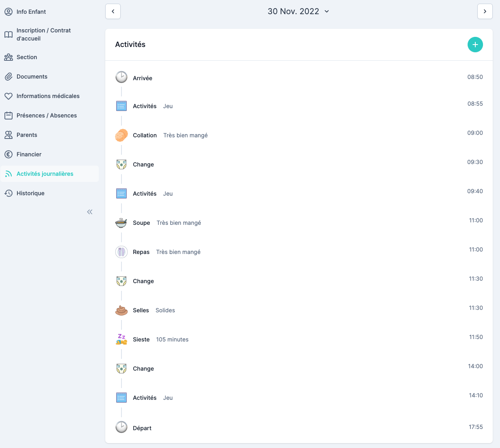Open Inscription / Contrat d'accueil
The image size is (500, 448).
point(43,34)
